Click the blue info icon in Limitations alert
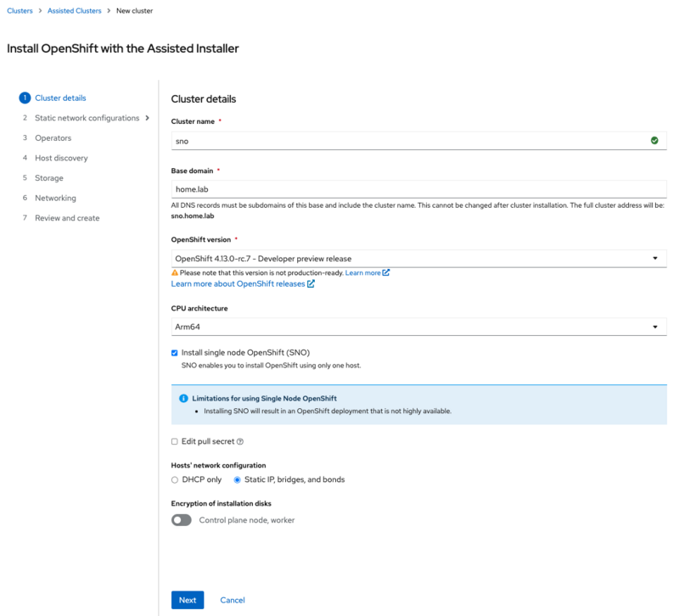 183,398
